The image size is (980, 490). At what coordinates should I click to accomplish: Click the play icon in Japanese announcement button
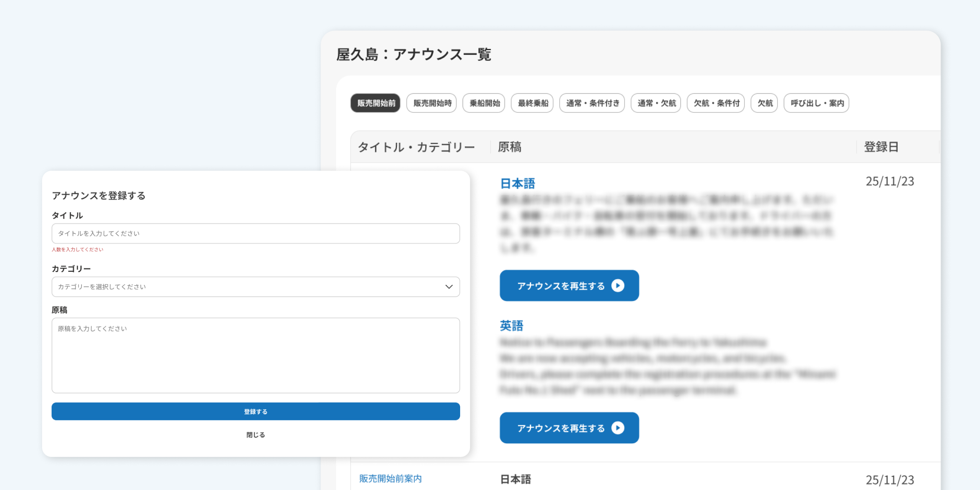tap(618, 286)
